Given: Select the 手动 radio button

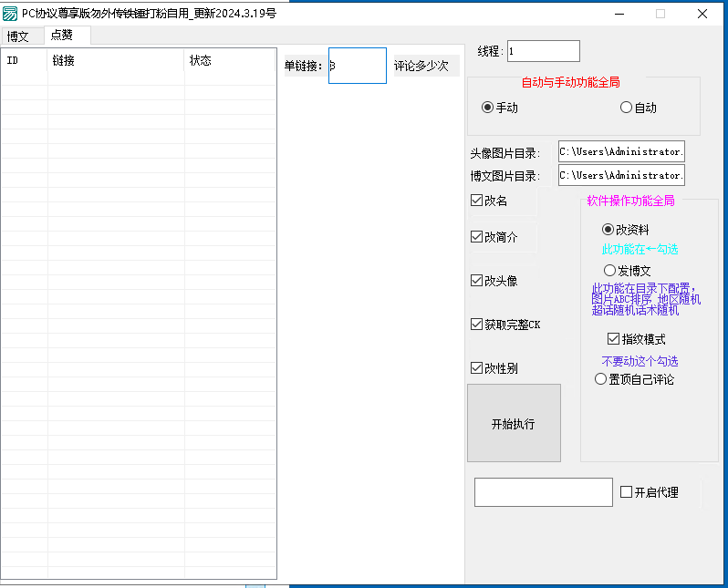Looking at the screenshot, I should point(488,108).
